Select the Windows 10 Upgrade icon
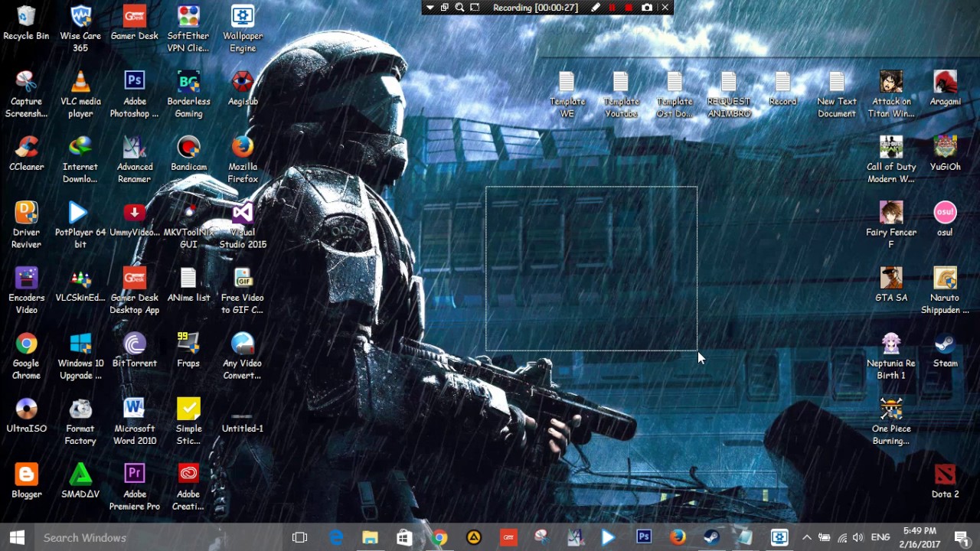This screenshot has height=551, width=980. point(80,356)
